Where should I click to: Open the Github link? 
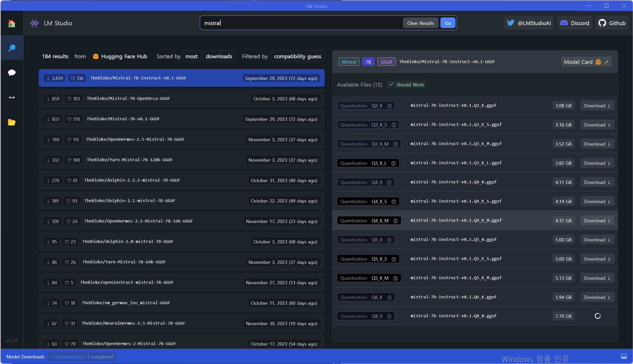pyautogui.click(x=612, y=23)
